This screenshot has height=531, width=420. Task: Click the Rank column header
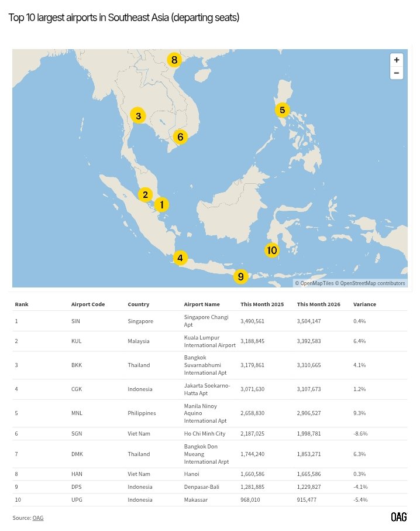pos(22,304)
